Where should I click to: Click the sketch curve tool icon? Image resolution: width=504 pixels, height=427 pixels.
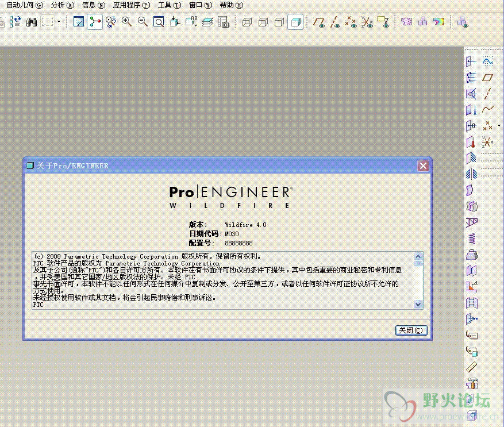487,61
